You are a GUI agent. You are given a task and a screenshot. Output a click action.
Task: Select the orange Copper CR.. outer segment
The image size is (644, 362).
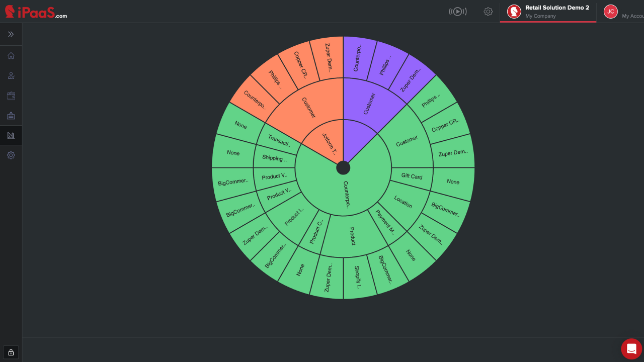pyautogui.click(x=300, y=65)
